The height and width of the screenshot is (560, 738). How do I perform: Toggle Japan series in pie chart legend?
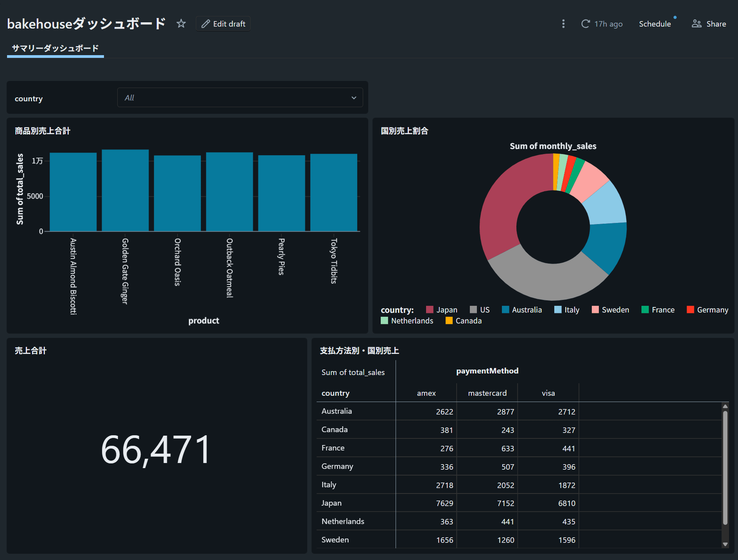click(442, 310)
